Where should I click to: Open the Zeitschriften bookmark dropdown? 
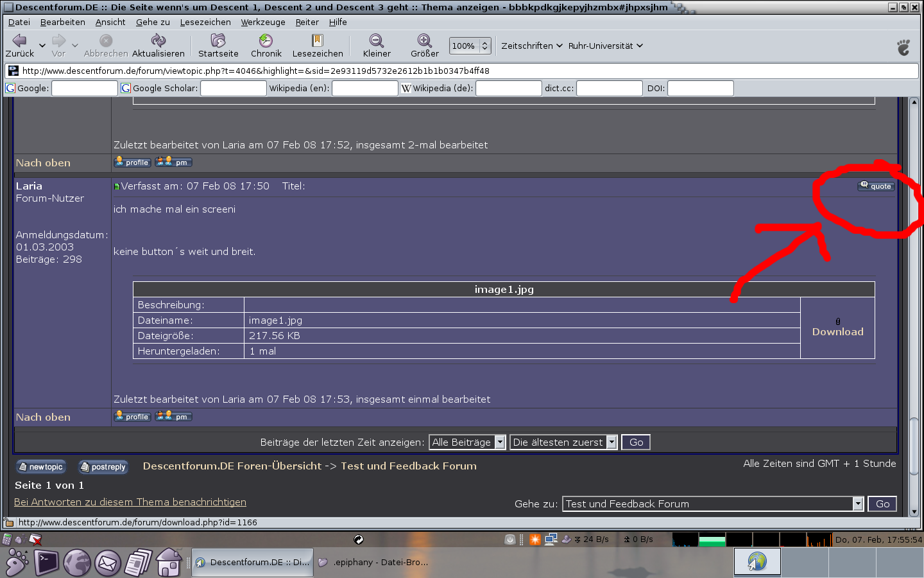tap(532, 46)
